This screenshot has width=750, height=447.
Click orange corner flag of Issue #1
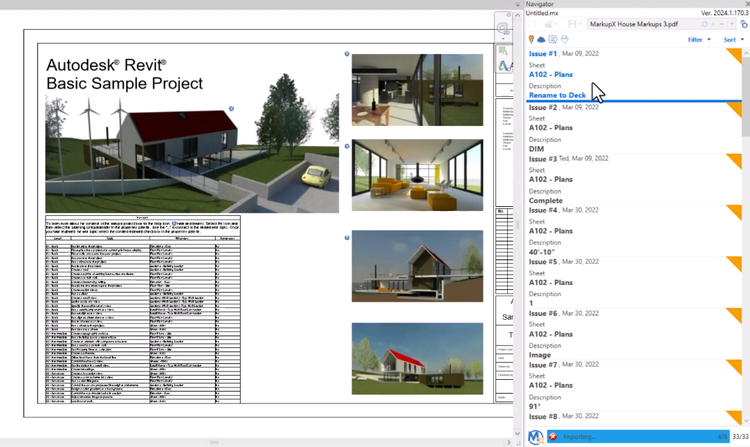[x=735, y=55]
